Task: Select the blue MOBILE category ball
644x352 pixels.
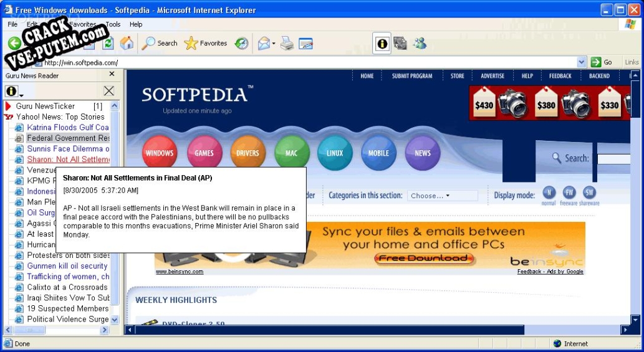Action: [x=378, y=153]
